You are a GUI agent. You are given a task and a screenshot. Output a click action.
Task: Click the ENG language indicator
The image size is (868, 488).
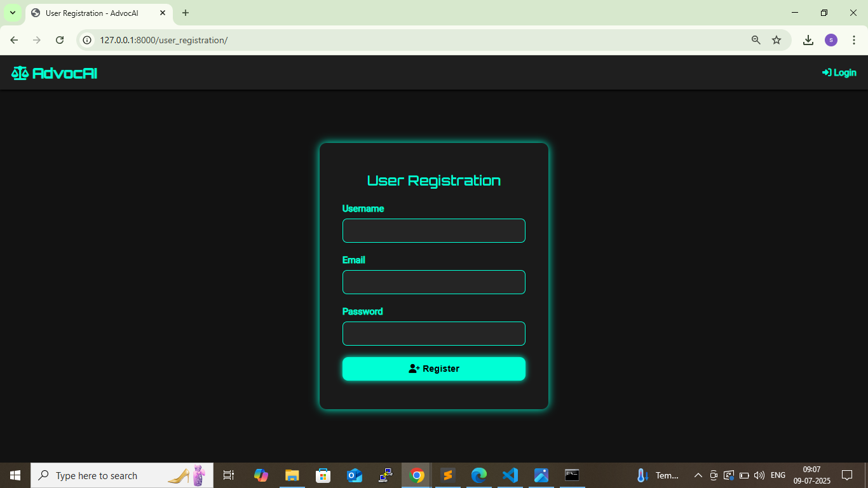click(x=778, y=475)
